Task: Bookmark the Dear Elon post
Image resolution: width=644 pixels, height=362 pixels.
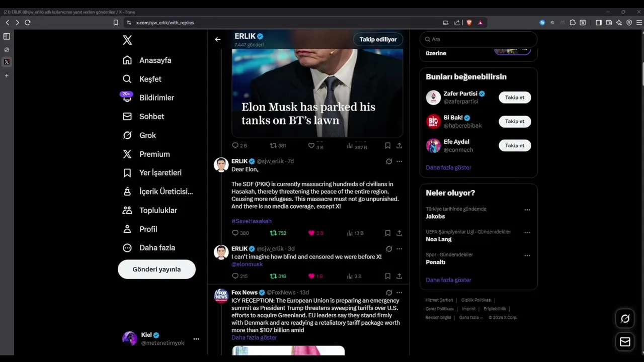Action: [x=388, y=233]
